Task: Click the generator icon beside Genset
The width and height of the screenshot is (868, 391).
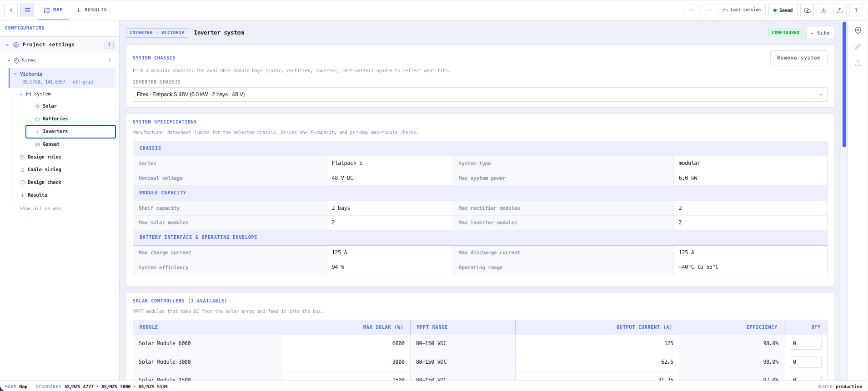Action: 37,144
